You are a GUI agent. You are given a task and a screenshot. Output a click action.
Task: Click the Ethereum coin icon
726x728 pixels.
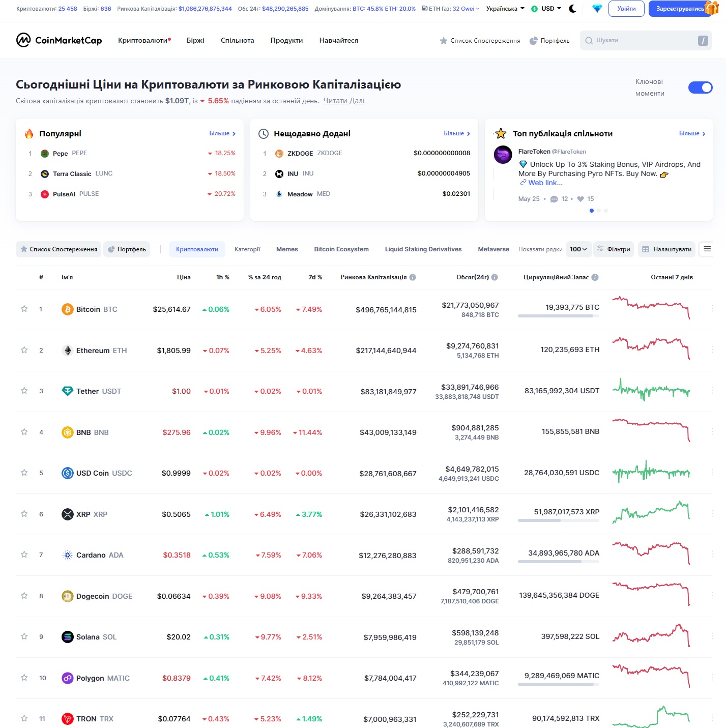(68, 351)
